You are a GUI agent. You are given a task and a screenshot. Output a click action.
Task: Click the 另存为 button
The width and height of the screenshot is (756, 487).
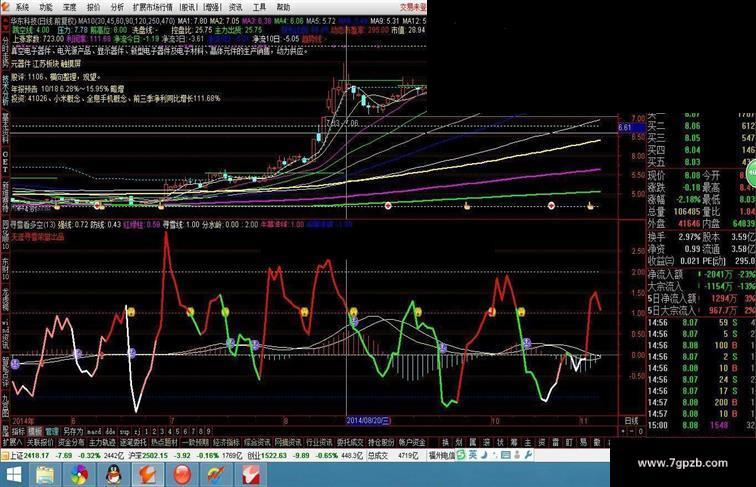(x=73, y=431)
